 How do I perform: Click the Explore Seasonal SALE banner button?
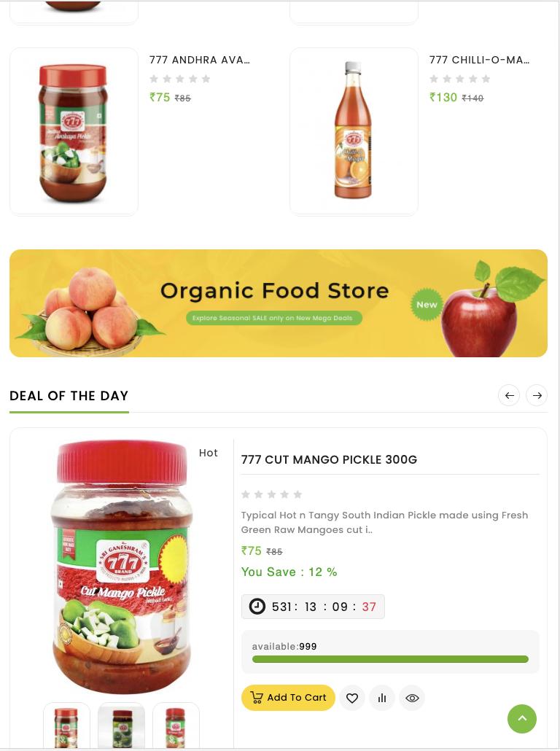coord(273,318)
